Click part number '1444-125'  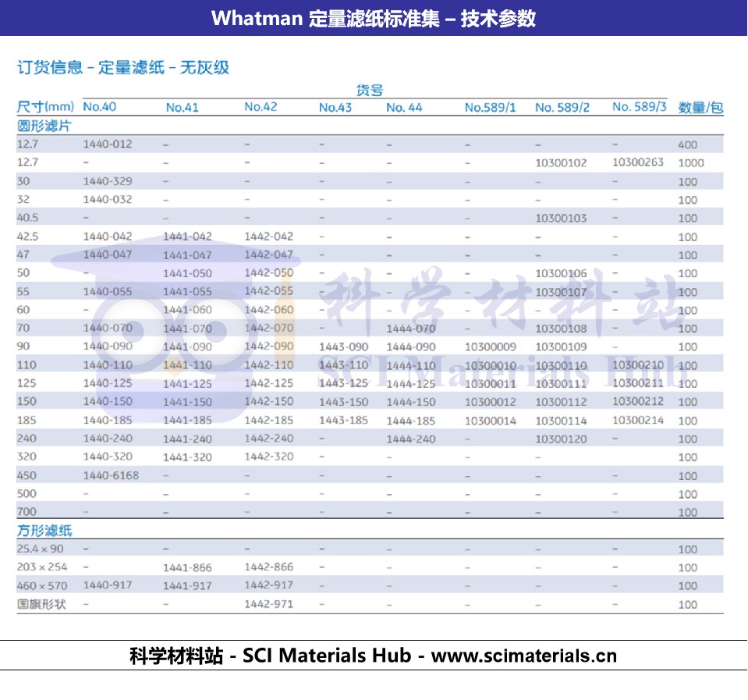(411, 384)
